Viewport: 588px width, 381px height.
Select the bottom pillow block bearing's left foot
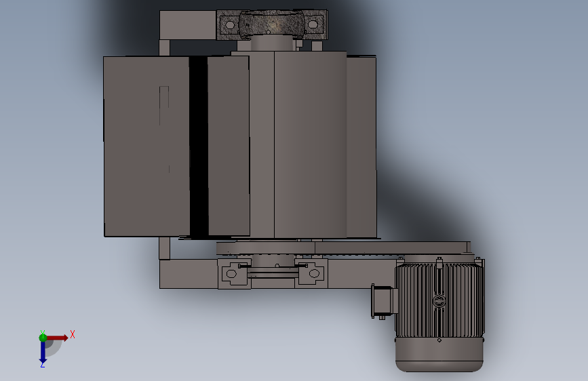(235, 274)
